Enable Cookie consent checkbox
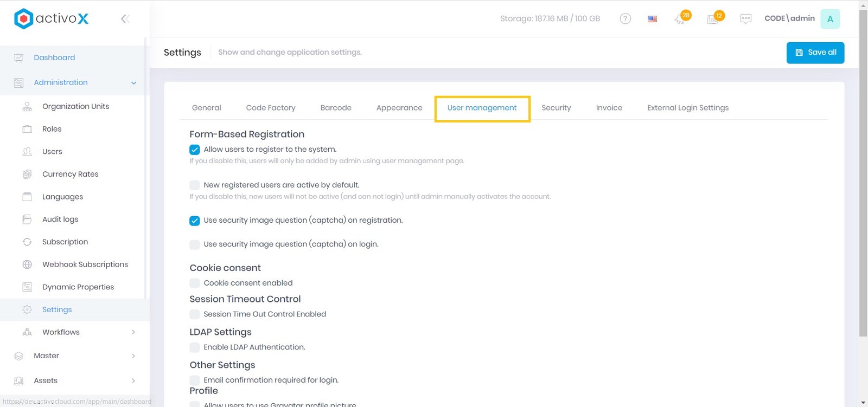The width and height of the screenshot is (868, 407). [195, 283]
